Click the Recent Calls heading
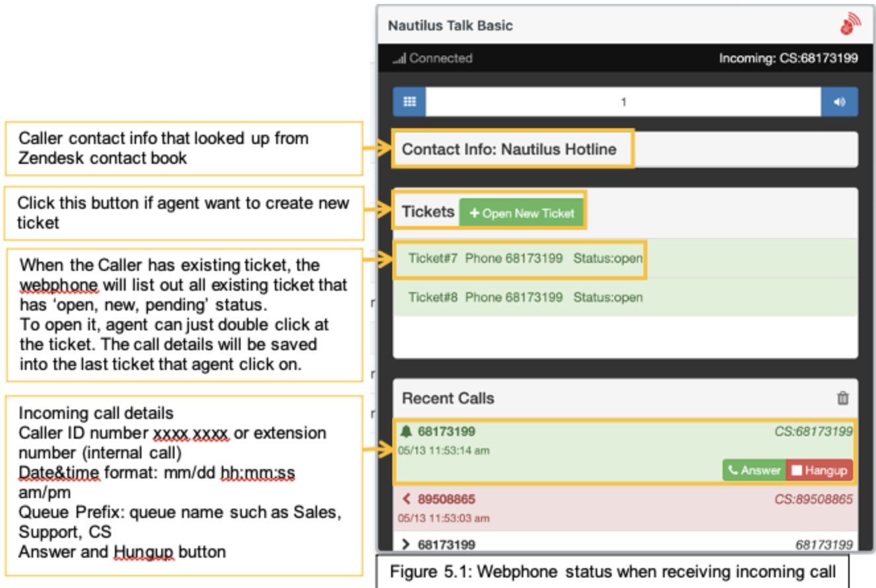876x588 pixels. pyautogui.click(x=448, y=398)
